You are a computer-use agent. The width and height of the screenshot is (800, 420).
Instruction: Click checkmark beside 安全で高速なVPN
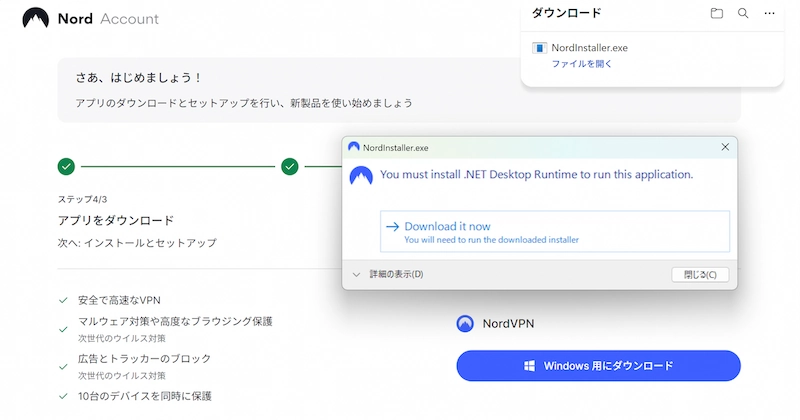(63, 300)
